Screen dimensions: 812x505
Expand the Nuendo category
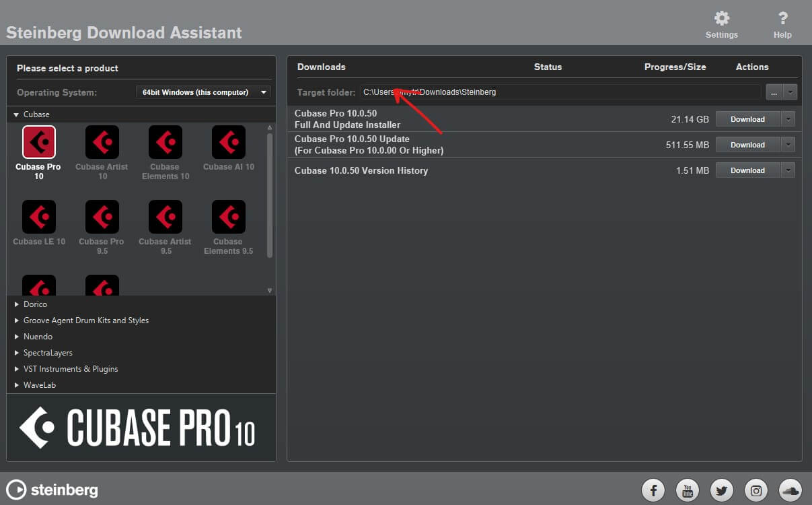(x=17, y=337)
